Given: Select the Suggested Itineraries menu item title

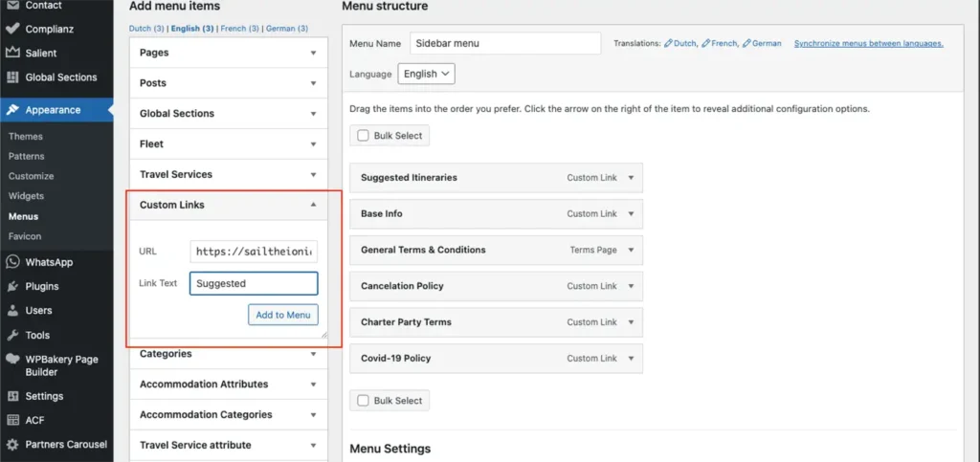Looking at the screenshot, I should 409,178.
